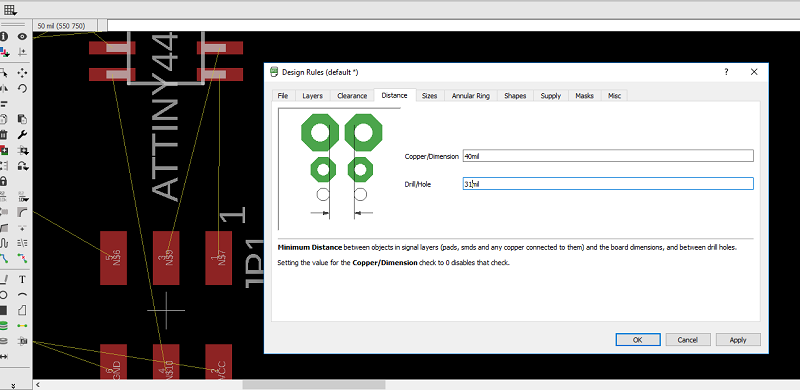
Task: Select the Rectangle tool
Action: 4,310
